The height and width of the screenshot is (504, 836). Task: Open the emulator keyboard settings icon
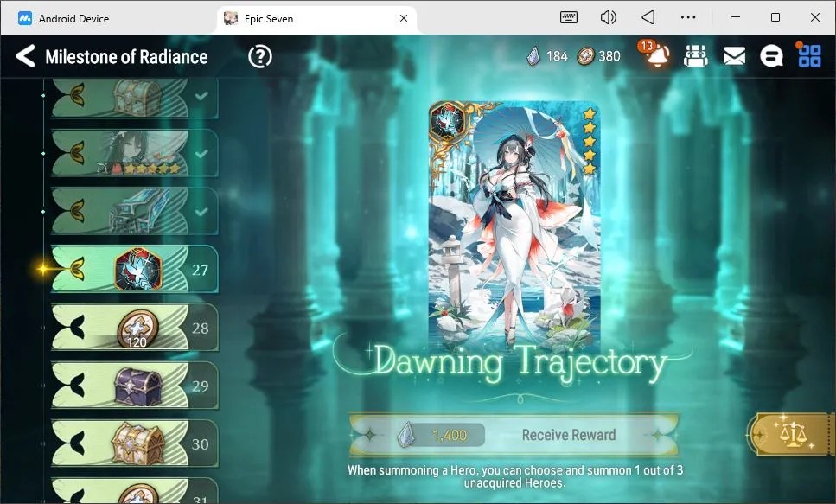click(x=568, y=17)
